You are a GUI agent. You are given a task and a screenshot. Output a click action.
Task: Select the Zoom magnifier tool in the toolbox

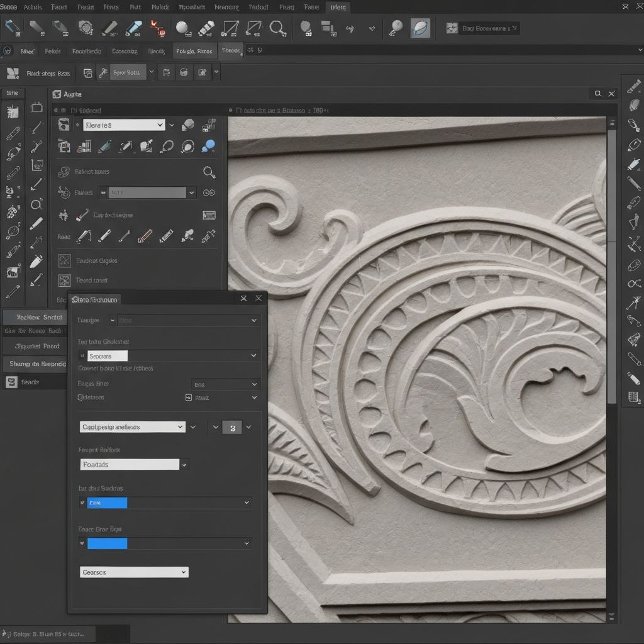(36, 204)
